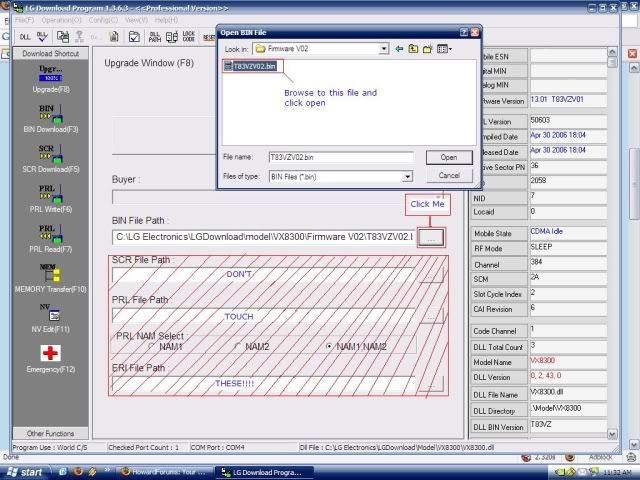640x480 pixels.
Task: Click the Model Name value VX8300
Action: point(542,361)
